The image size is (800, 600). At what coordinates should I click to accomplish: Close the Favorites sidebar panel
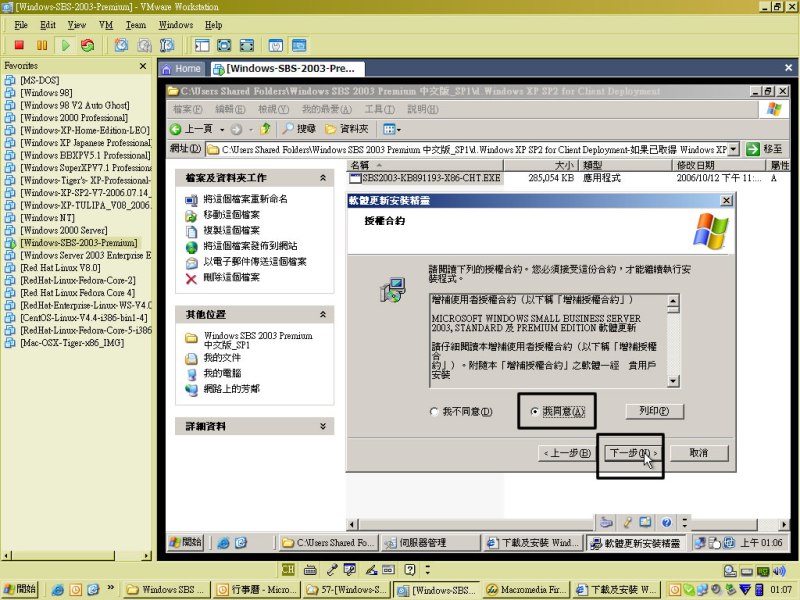tap(143, 66)
